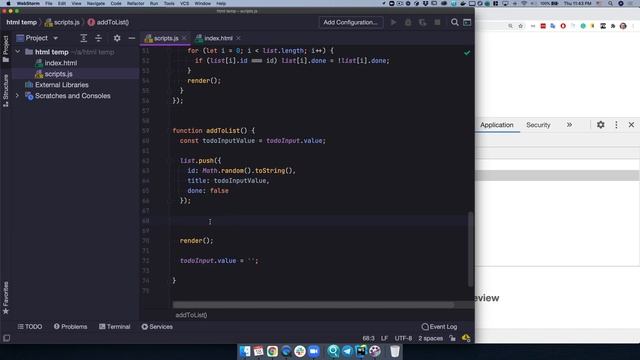Hide the Project panel with minus icon
640x360 pixels.
tap(131, 38)
